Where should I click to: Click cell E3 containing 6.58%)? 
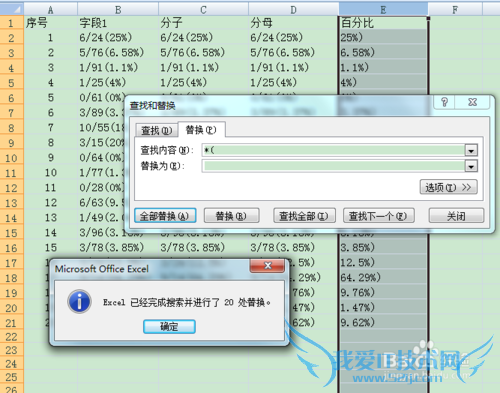pos(383,52)
